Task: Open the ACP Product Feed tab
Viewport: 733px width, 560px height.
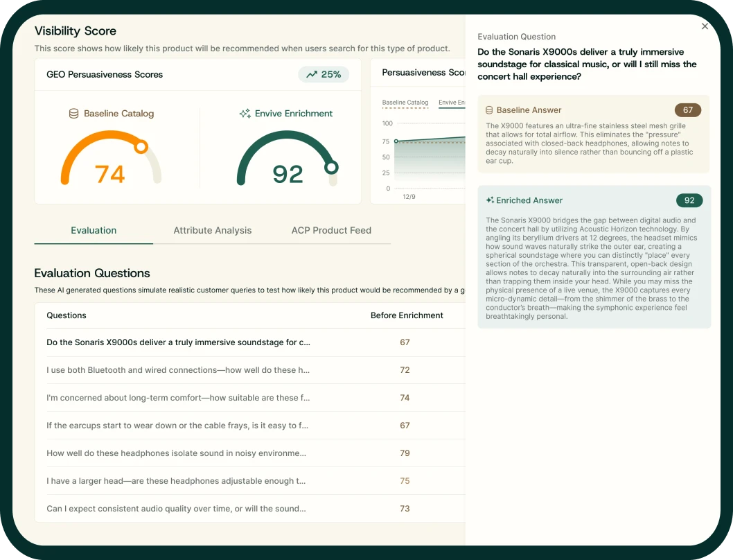Action: (331, 230)
